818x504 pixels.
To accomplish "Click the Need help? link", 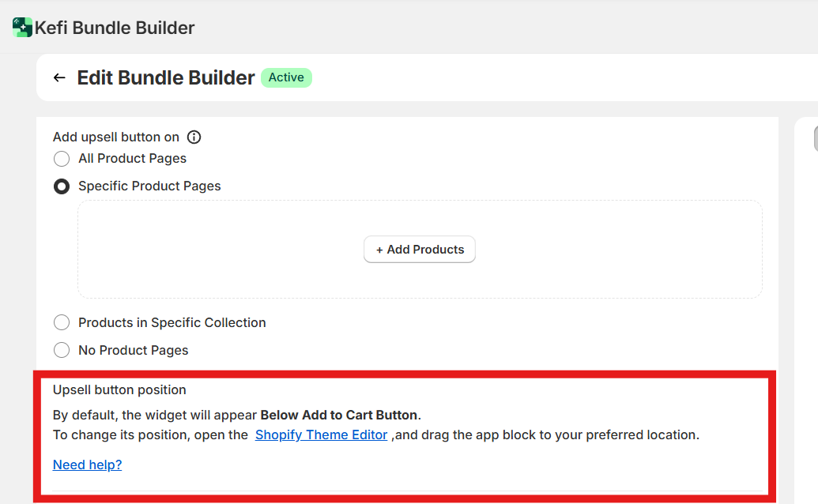I will [87, 465].
